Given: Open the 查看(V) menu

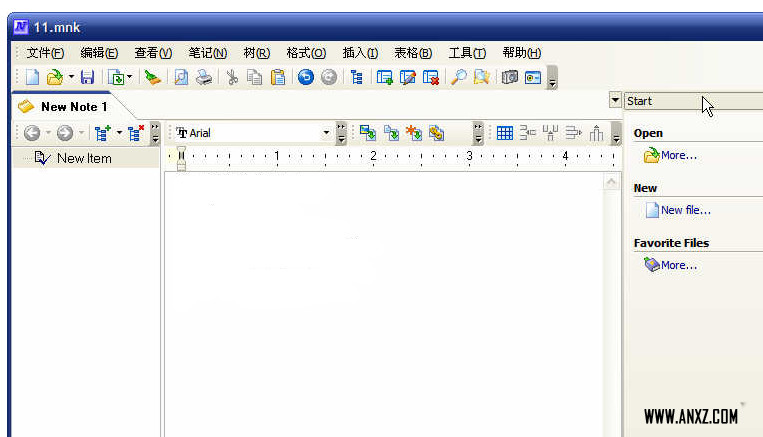Looking at the screenshot, I should (153, 53).
